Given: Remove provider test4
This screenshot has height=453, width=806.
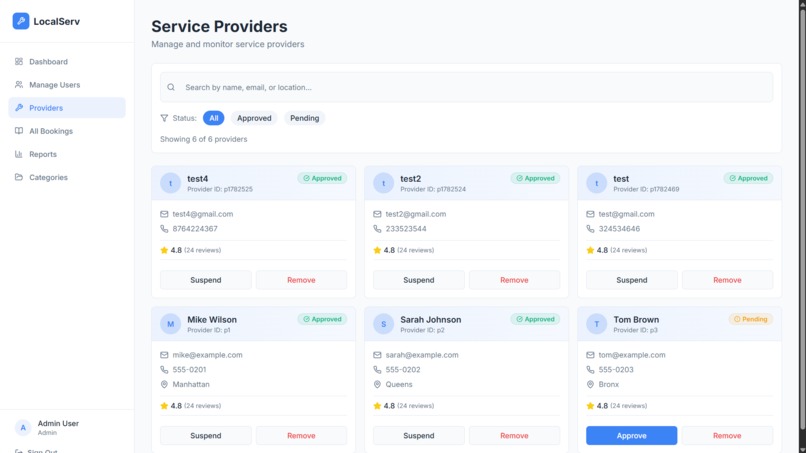Looking at the screenshot, I should pyautogui.click(x=301, y=280).
